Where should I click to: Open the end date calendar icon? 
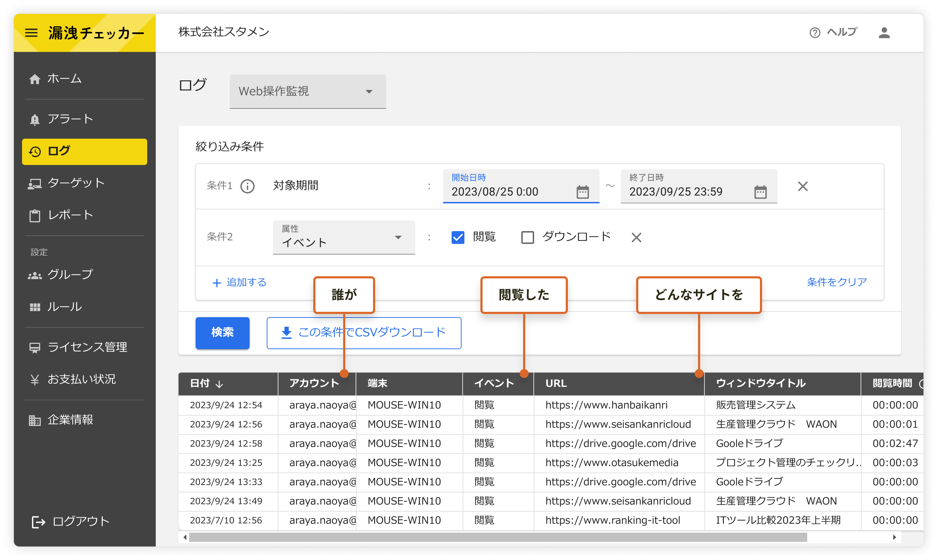760,192
